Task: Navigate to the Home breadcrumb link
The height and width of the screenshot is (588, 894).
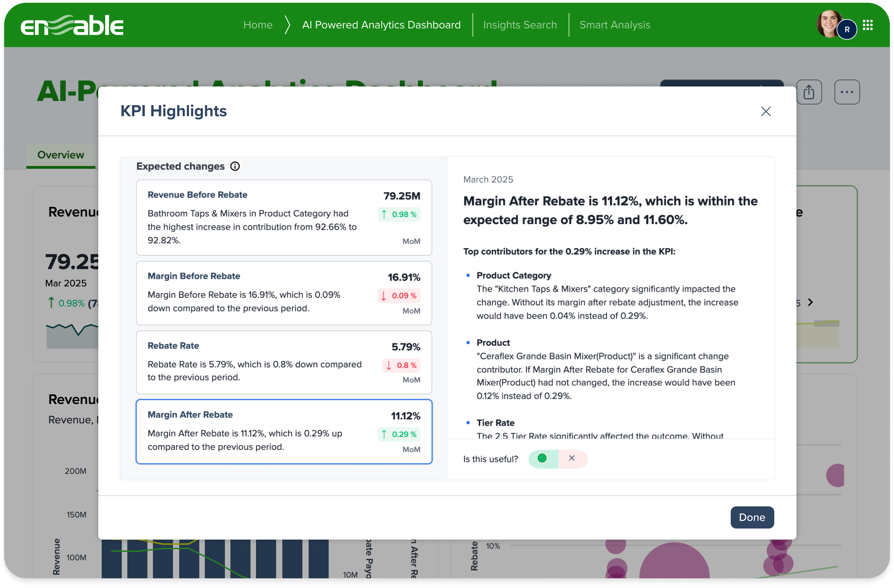Action: coord(258,25)
